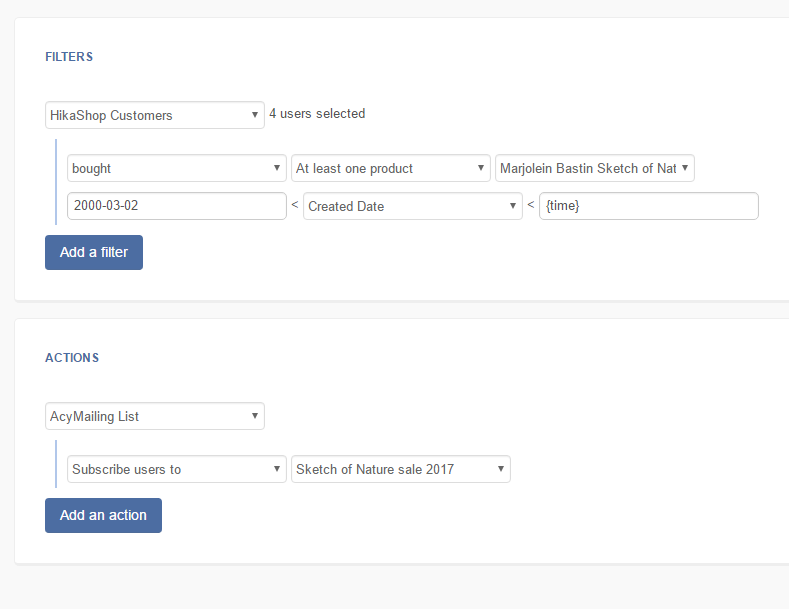
Task: Click the arrow on AcyMailing List dropdown
Action: (255, 416)
